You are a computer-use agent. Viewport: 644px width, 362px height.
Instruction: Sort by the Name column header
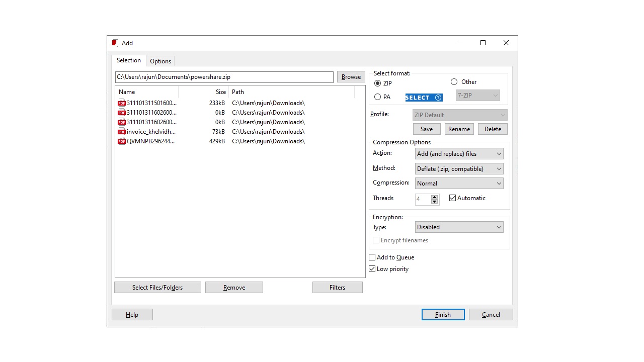pos(147,92)
